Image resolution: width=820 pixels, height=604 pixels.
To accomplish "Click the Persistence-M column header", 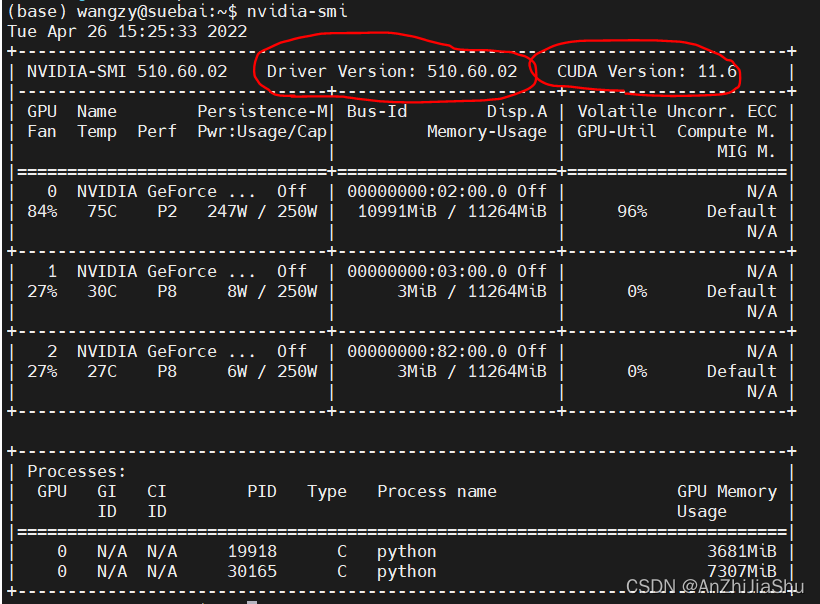I will [262, 111].
